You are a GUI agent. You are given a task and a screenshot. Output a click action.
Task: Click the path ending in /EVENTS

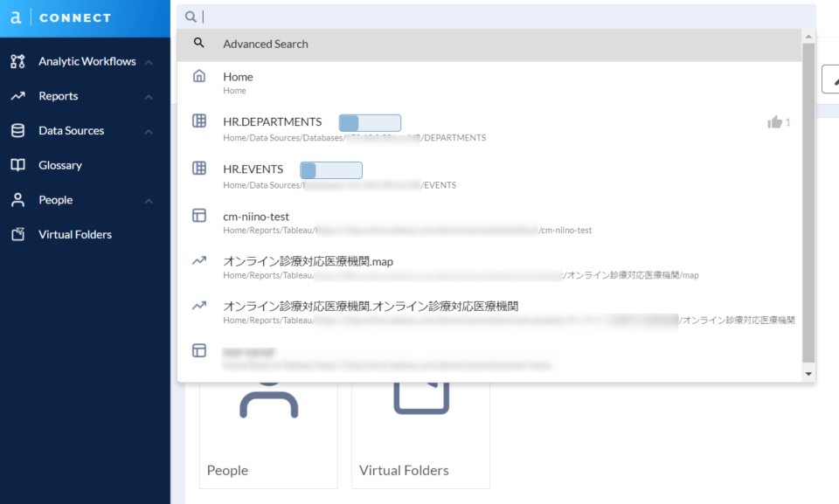(x=340, y=185)
